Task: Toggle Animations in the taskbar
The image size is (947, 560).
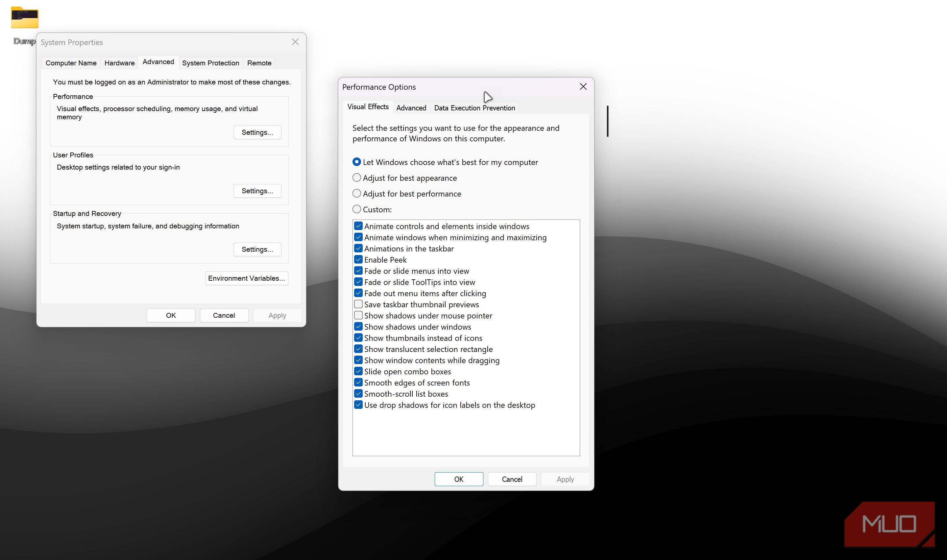Action: [358, 249]
